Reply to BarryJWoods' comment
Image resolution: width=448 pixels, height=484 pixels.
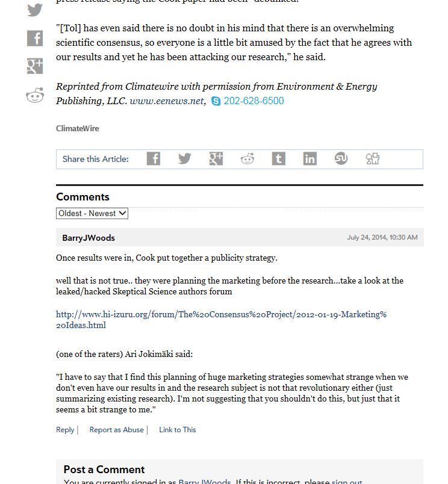[65, 430]
